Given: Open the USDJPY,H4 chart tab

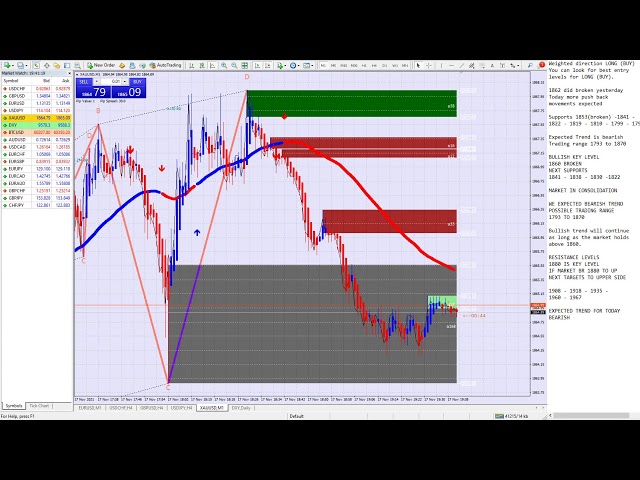Looking at the screenshot, I should 180,408.
